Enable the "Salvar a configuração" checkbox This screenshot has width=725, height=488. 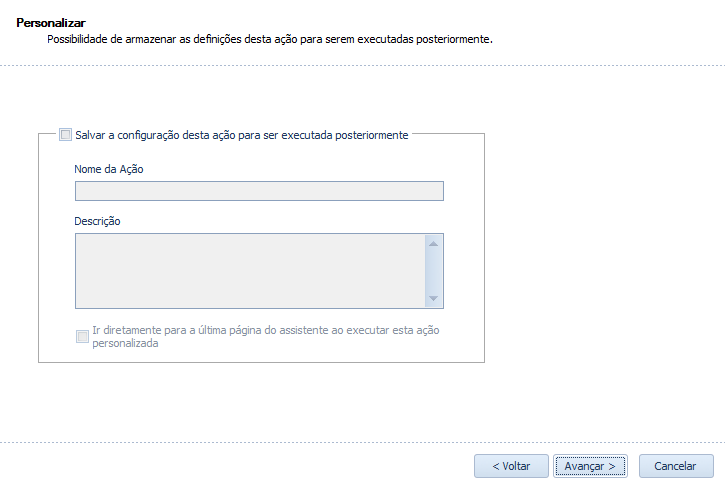[66, 134]
